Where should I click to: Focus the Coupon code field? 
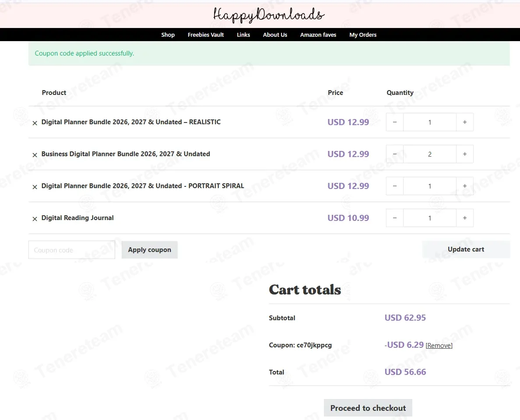pos(72,250)
